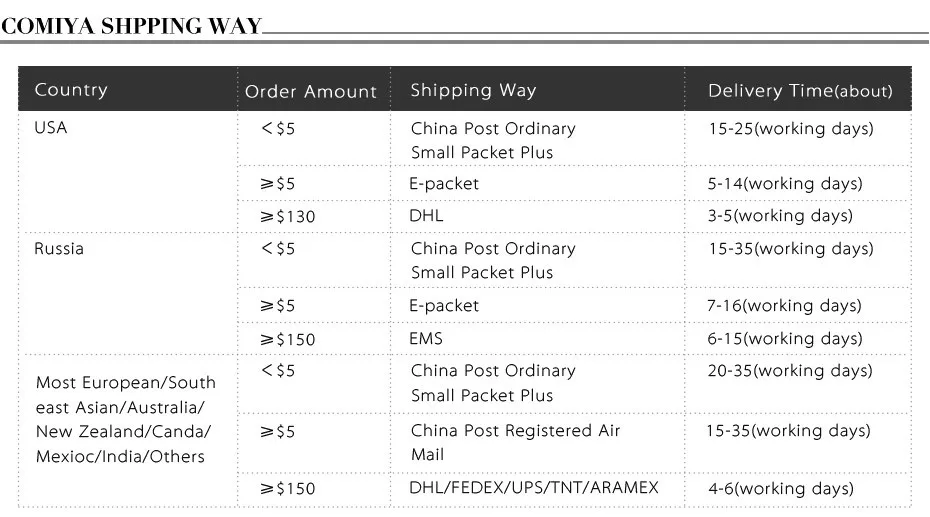This screenshot has width=930, height=517.
Task: Select the 5-14(working days) delivery time
Action: 785,184
